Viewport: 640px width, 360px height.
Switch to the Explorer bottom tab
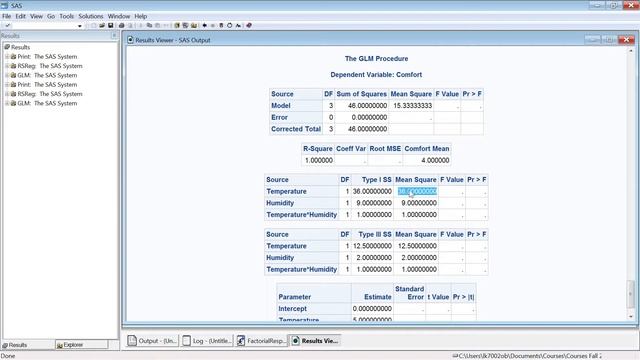pos(82,345)
